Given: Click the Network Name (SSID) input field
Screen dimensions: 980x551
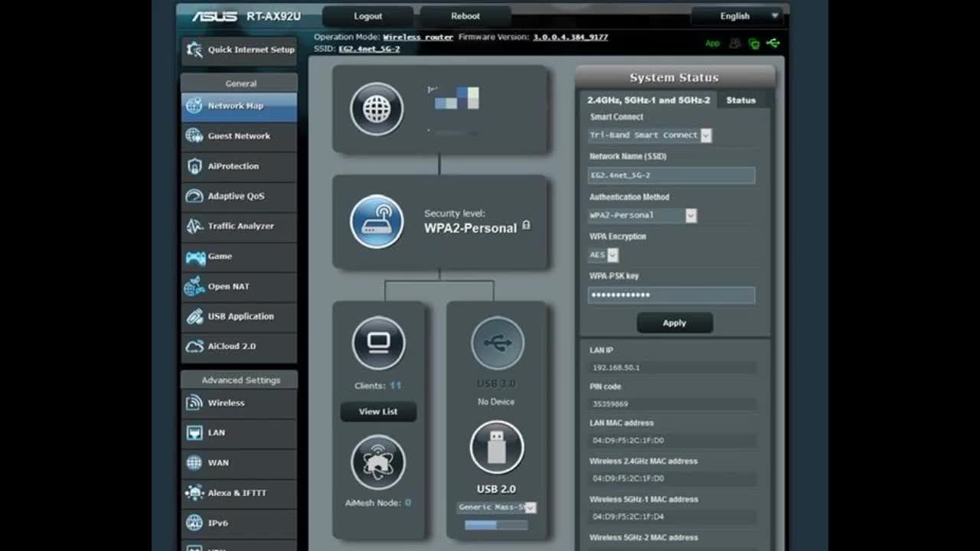Looking at the screenshot, I should point(671,175).
